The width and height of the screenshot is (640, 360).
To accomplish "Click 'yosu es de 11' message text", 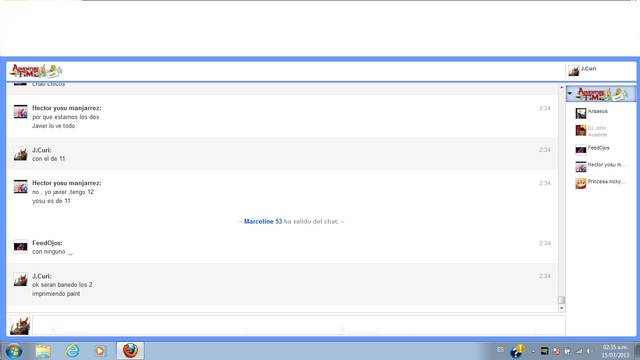I will coord(51,201).
